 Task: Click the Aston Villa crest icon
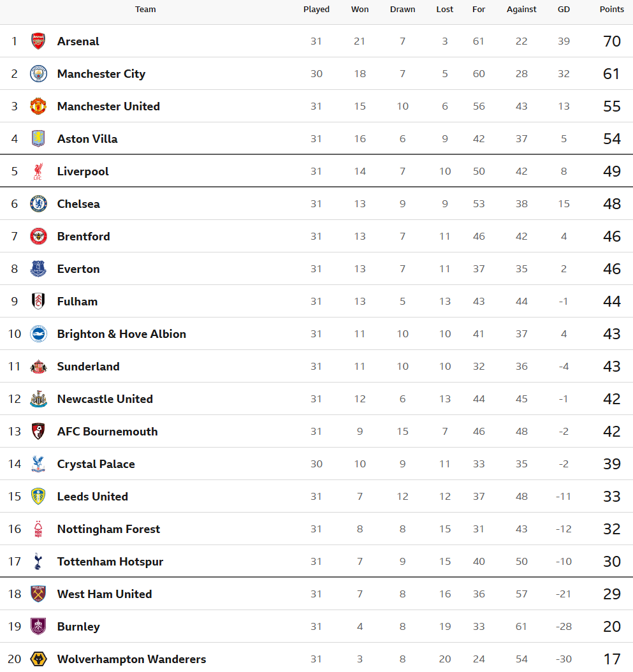click(38, 139)
